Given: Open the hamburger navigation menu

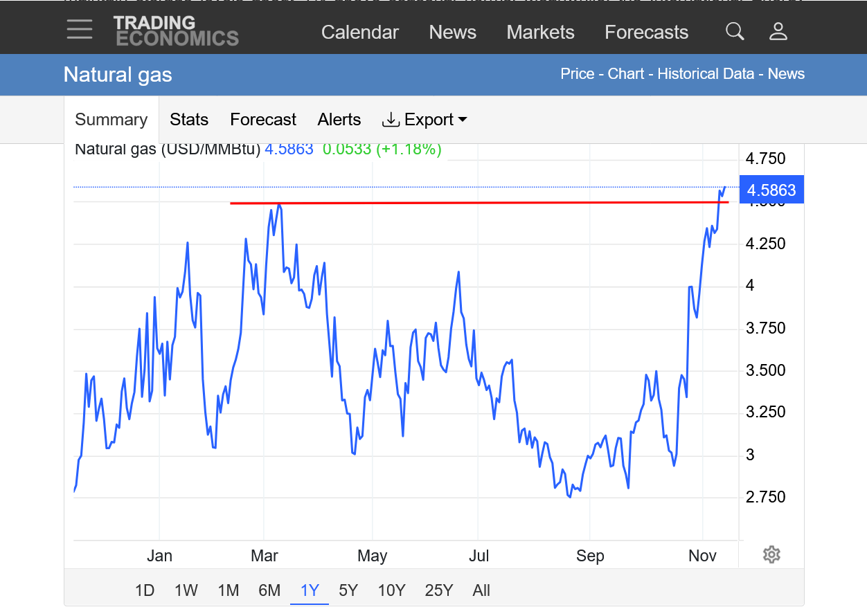Looking at the screenshot, I should 80,30.
